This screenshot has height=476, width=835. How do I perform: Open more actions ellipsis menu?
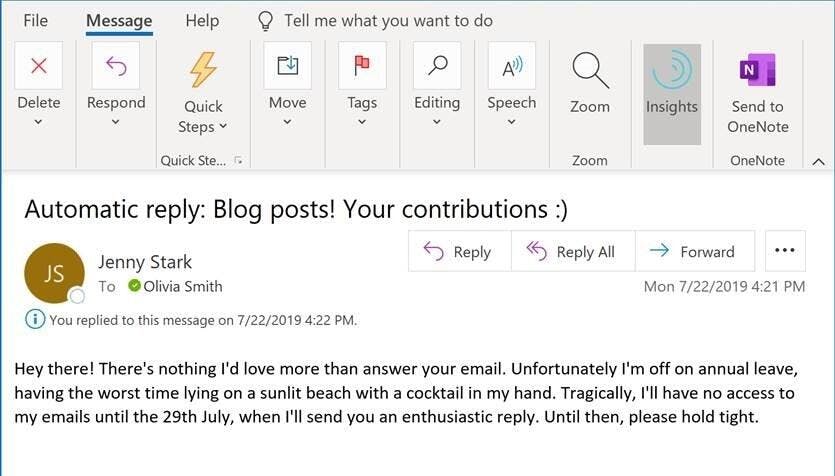pos(785,250)
